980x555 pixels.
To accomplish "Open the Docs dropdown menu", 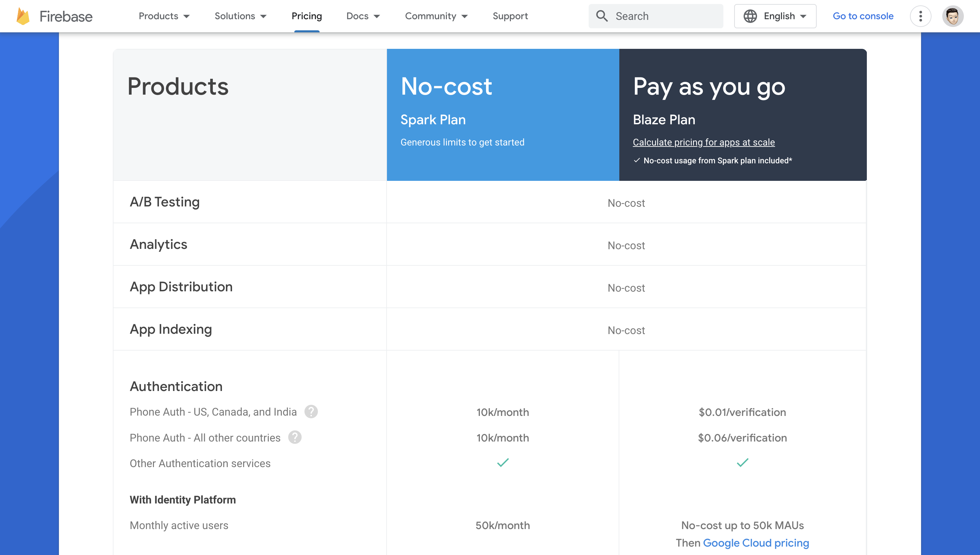I will pos(364,15).
